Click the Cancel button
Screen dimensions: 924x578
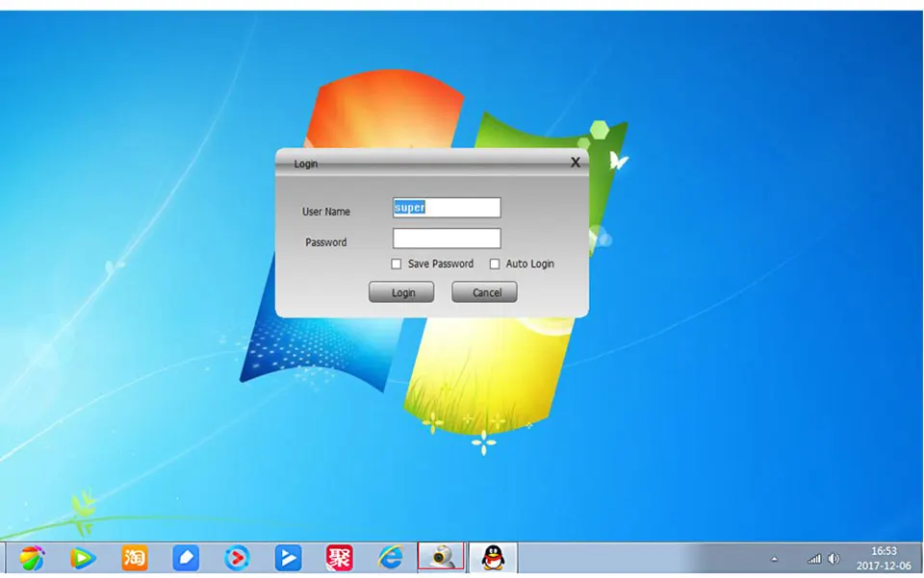point(484,292)
